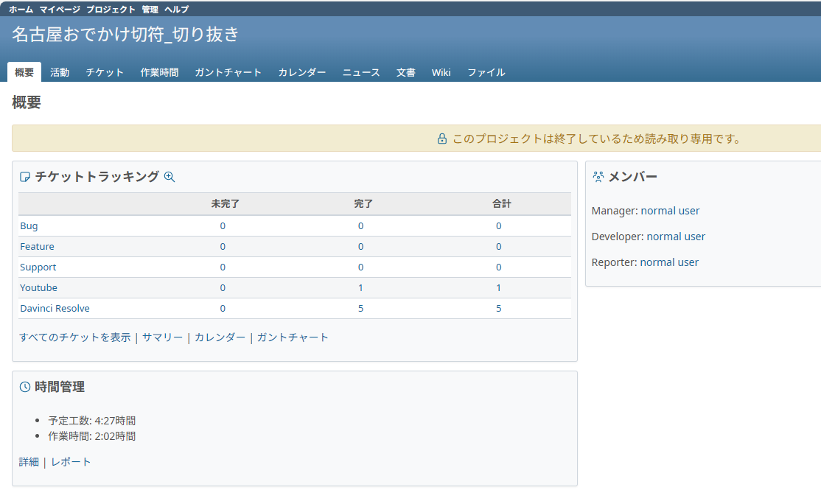Click the チケットトラッキング heading

pyautogui.click(x=97, y=177)
